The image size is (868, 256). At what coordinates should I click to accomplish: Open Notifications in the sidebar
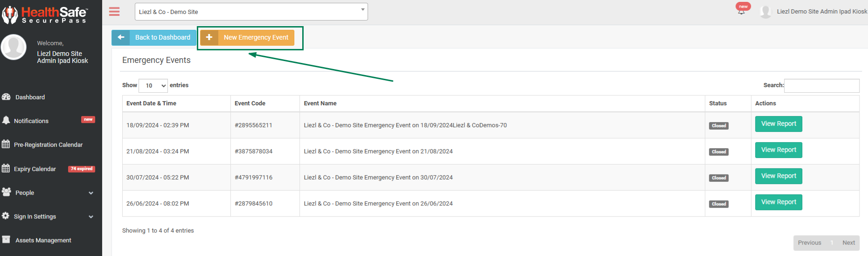coord(31,121)
